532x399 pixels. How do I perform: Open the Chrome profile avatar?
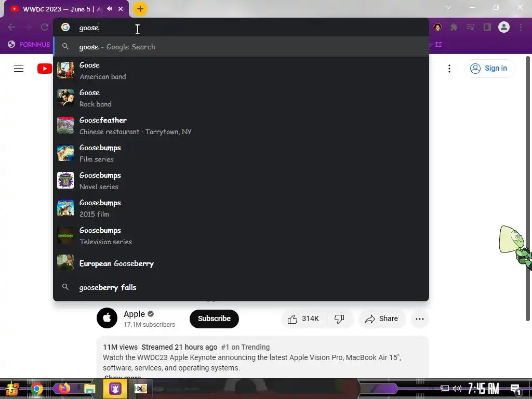[504, 27]
